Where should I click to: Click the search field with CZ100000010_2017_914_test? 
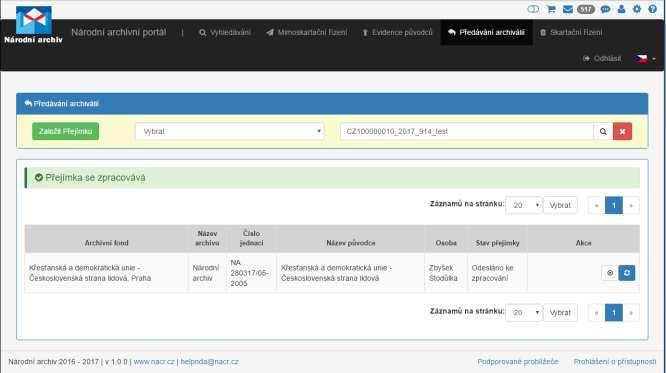(466, 131)
